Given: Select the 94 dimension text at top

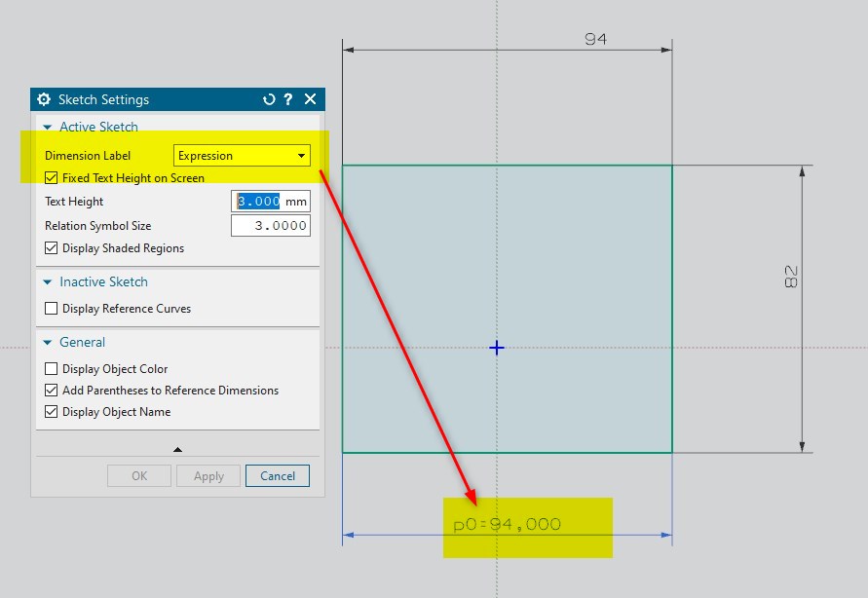Looking at the screenshot, I should pos(595,39).
